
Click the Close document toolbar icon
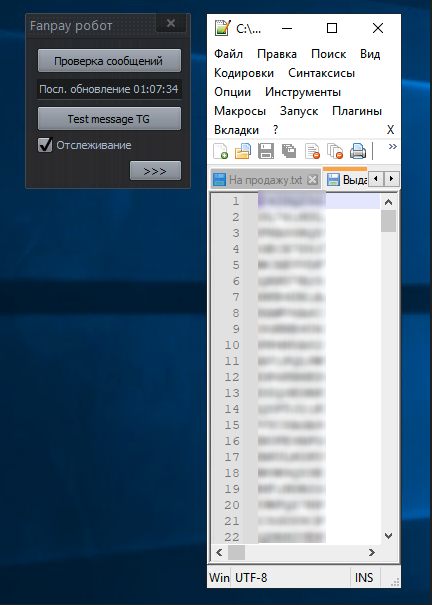[x=312, y=151]
